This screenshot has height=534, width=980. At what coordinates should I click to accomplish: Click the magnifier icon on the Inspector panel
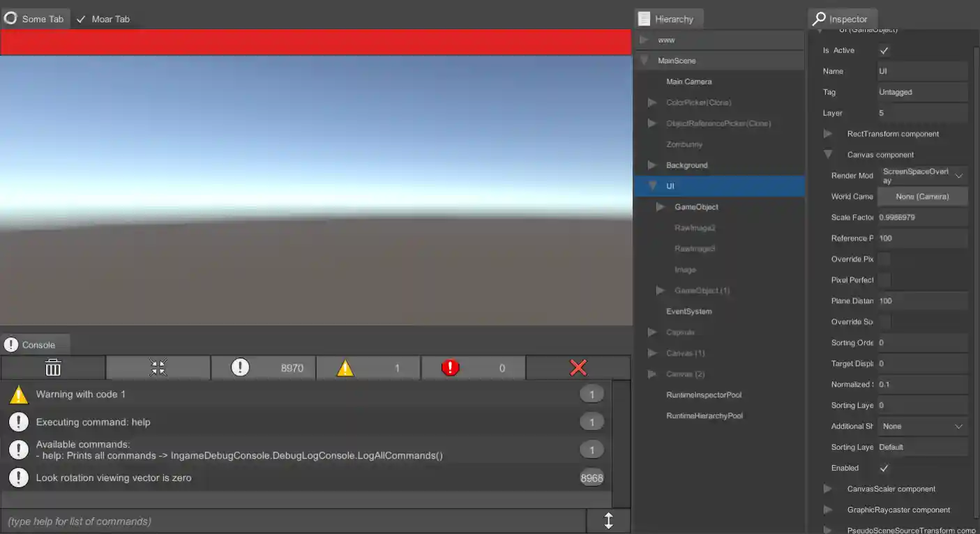pos(817,19)
